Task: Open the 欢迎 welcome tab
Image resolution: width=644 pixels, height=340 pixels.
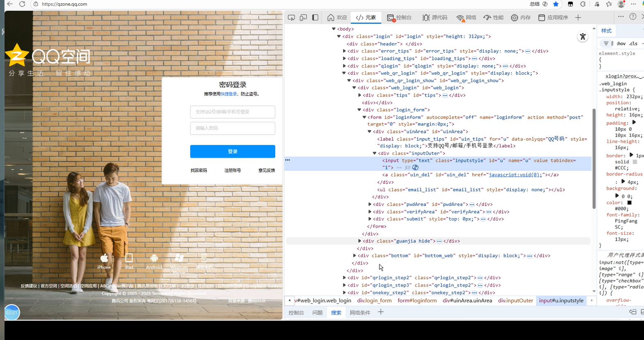Action: pyautogui.click(x=337, y=18)
